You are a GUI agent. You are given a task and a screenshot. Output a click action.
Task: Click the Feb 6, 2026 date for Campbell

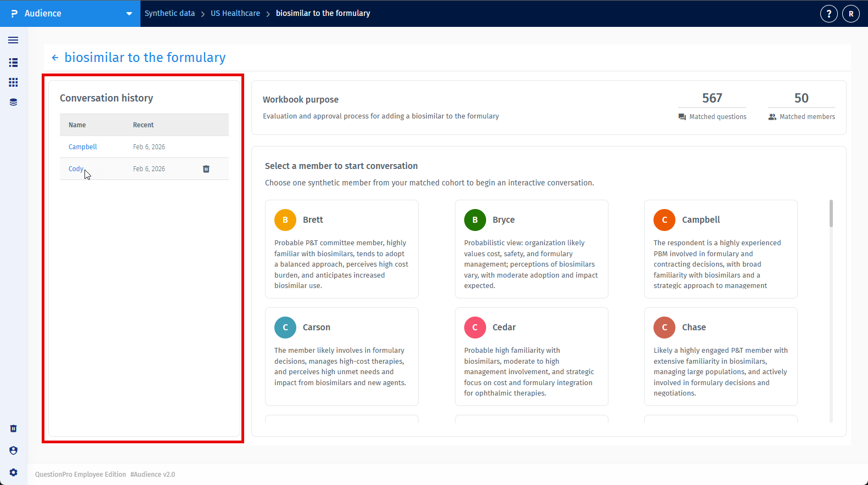pyautogui.click(x=149, y=147)
